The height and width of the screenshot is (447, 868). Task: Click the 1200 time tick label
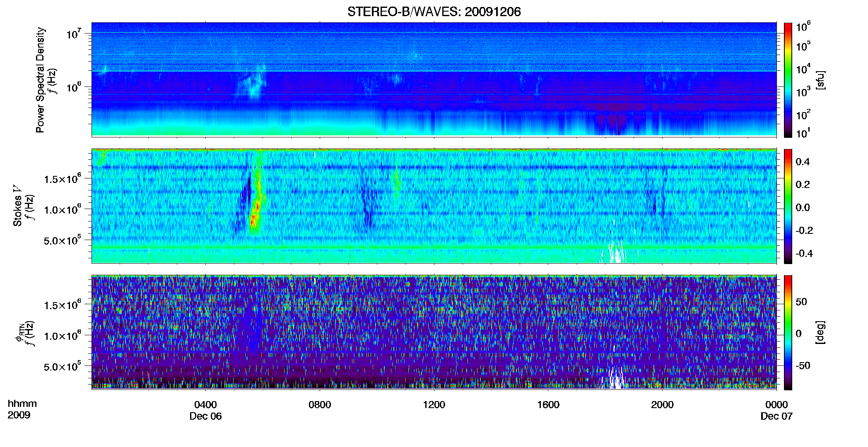[x=434, y=405]
